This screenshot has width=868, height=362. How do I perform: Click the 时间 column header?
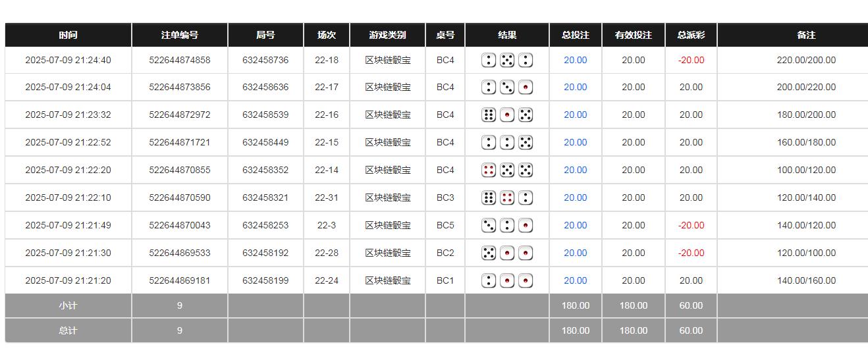pos(68,35)
